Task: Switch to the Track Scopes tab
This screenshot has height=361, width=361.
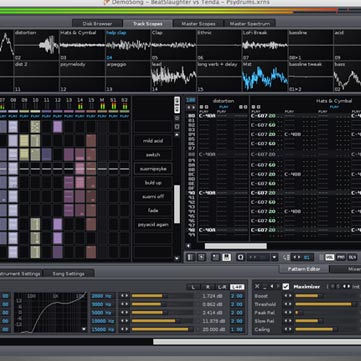Action: pyautogui.click(x=148, y=24)
